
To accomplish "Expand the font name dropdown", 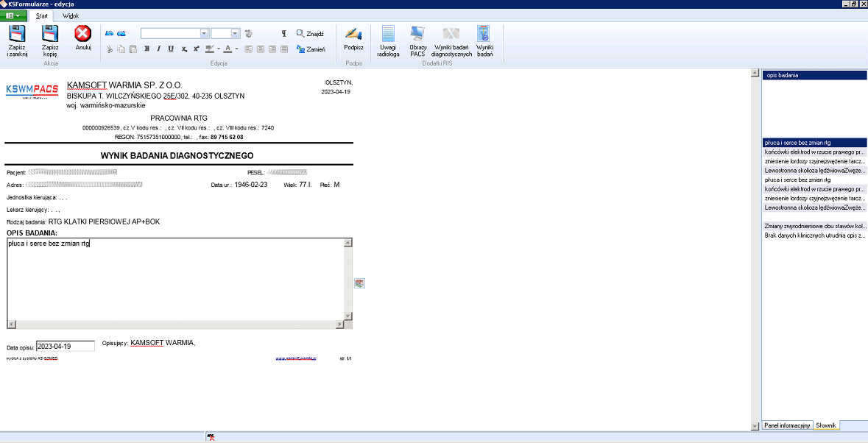I will pos(204,33).
